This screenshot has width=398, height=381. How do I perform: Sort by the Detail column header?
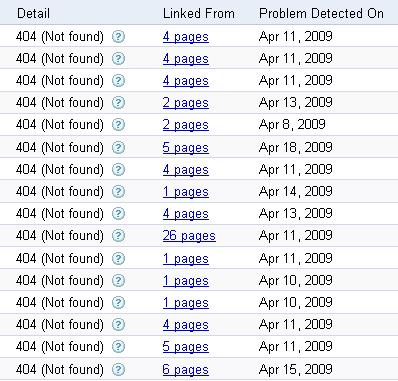33,13
